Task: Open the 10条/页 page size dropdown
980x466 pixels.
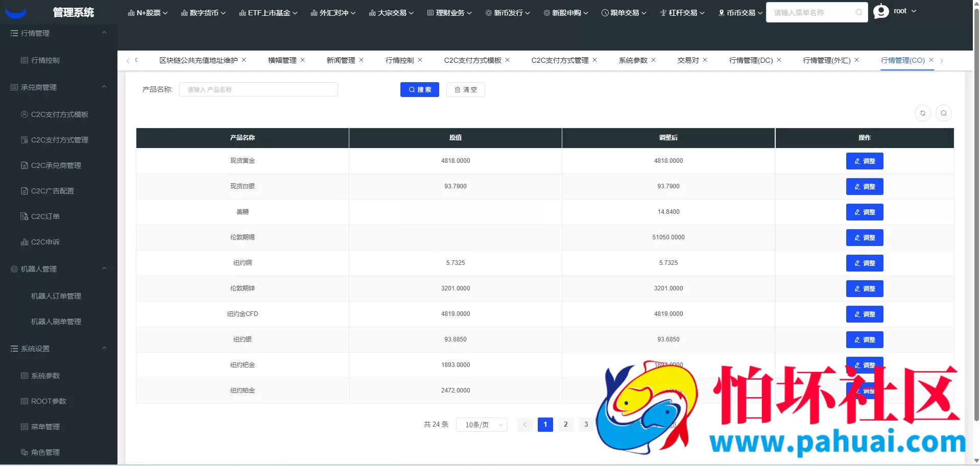Action: click(x=482, y=425)
